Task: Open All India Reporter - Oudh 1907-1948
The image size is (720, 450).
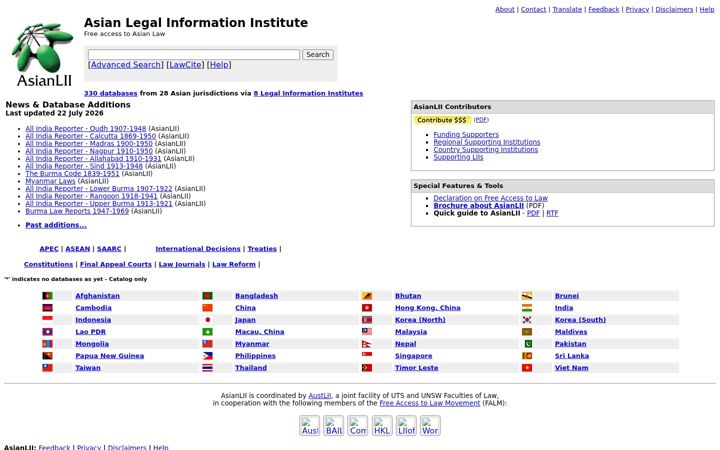Action: click(85, 129)
